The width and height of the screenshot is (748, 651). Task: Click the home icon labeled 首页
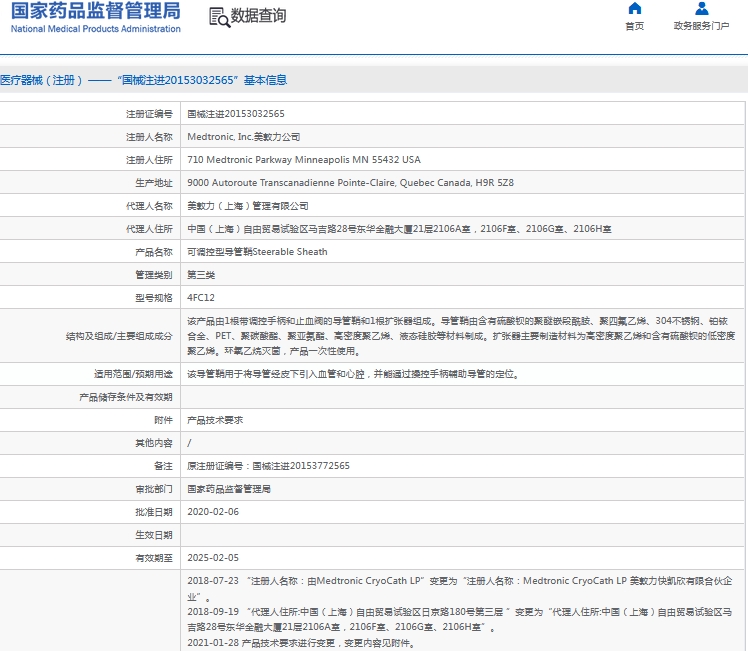click(634, 8)
